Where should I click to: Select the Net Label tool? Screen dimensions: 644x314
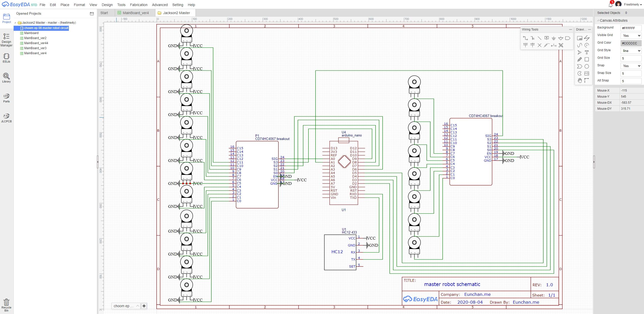coord(546,38)
